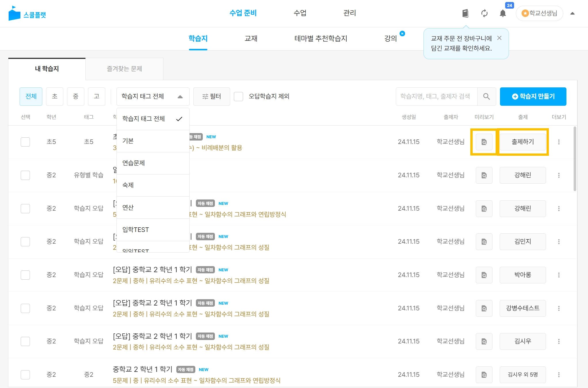Close the 장바구니 tooltip with X
The width and height of the screenshot is (588, 388).
tap(499, 38)
